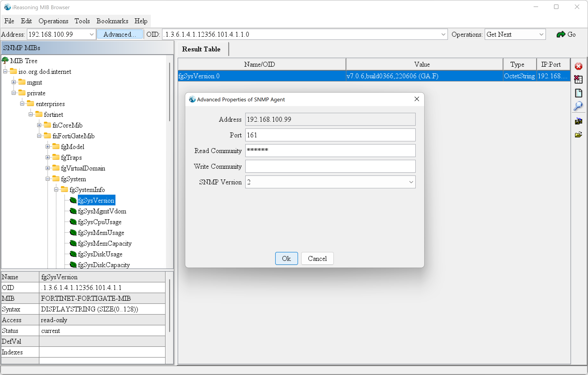Screen dimensions: 588x375
Task: Click Cancel in the SNMP dialog
Action: click(317, 258)
